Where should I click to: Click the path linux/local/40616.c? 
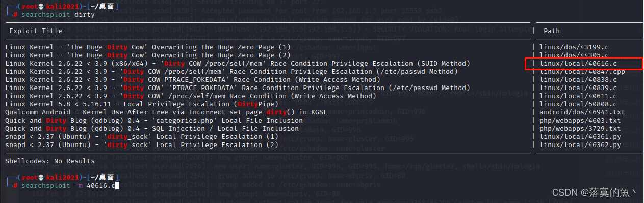(x=578, y=64)
